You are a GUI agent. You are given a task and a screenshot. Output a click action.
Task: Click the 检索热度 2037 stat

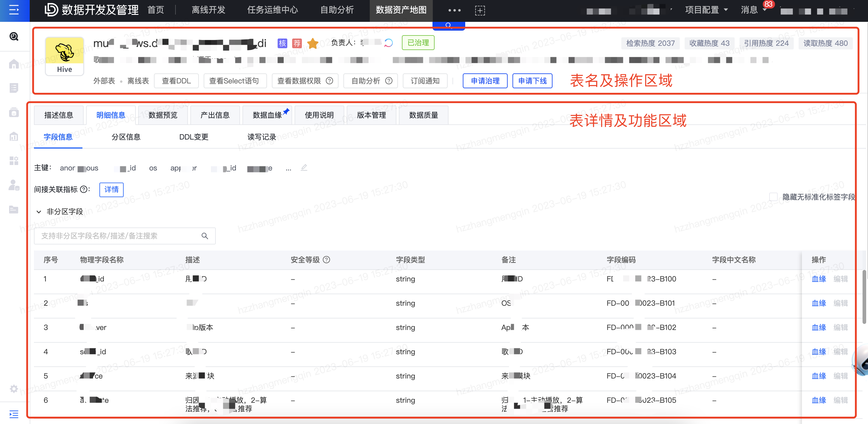[x=650, y=43]
